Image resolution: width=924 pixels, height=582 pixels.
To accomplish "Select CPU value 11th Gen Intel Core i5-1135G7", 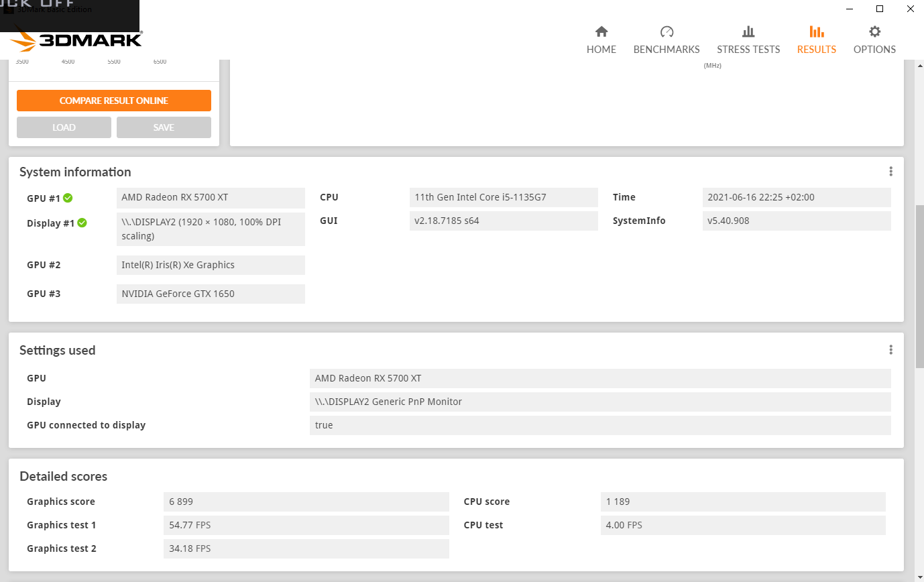I will click(504, 197).
